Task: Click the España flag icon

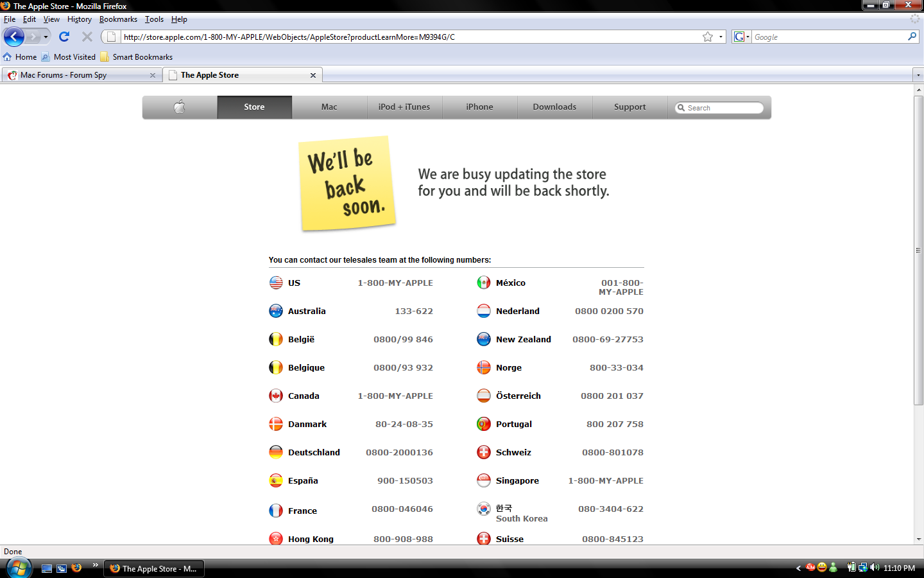Action: 276,480
